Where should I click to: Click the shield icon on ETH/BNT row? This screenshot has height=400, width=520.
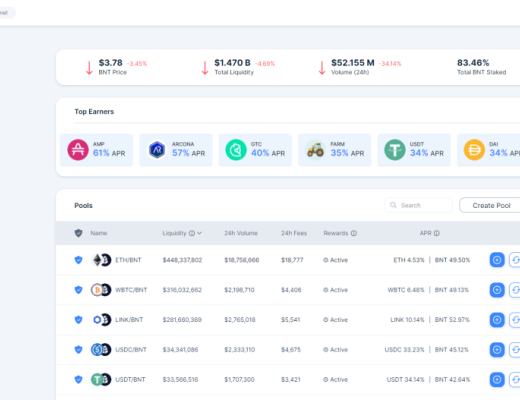tap(78, 260)
